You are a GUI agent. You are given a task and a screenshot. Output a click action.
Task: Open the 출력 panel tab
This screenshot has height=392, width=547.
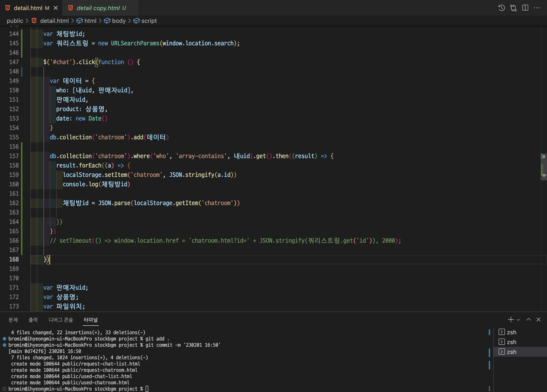(x=33, y=320)
